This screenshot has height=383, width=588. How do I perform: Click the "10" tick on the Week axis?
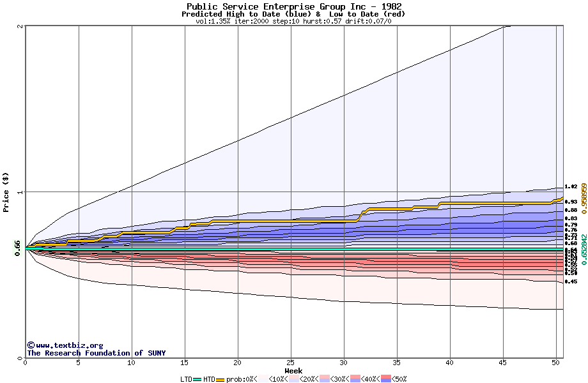pyautogui.click(x=131, y=363)
